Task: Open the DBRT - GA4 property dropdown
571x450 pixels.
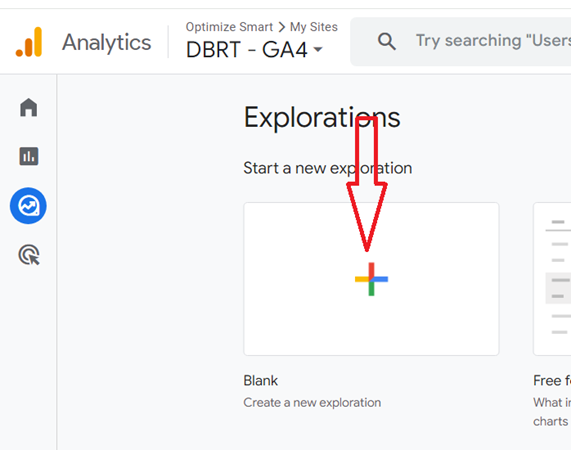Action: click(x=255, y=50)
